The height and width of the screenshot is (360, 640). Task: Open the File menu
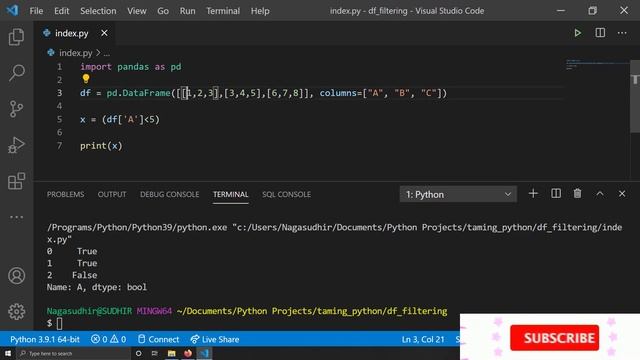coord(36,11)
